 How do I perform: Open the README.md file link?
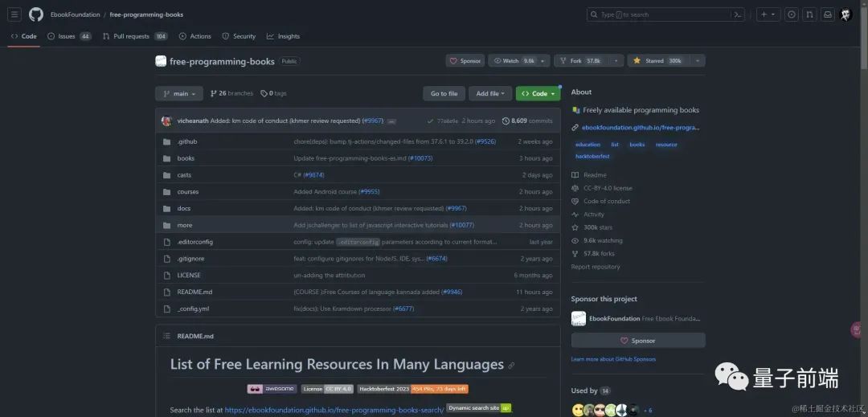[x=194, y=292]
